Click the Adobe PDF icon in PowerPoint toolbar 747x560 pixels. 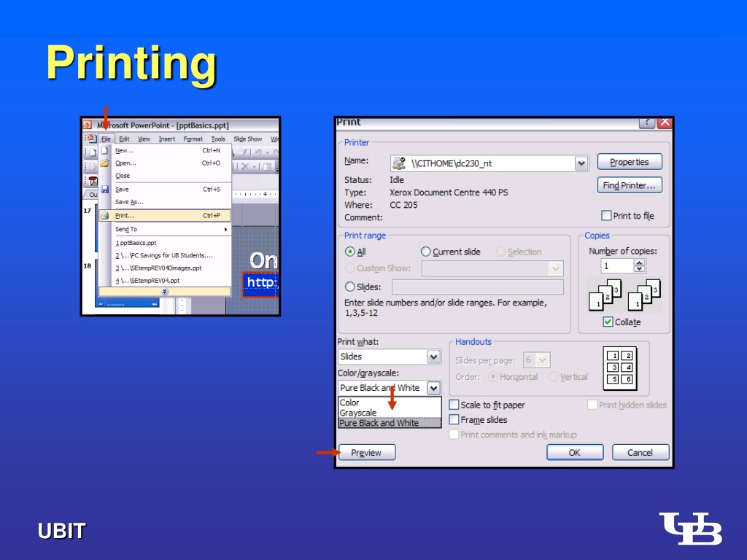point(93,181)
